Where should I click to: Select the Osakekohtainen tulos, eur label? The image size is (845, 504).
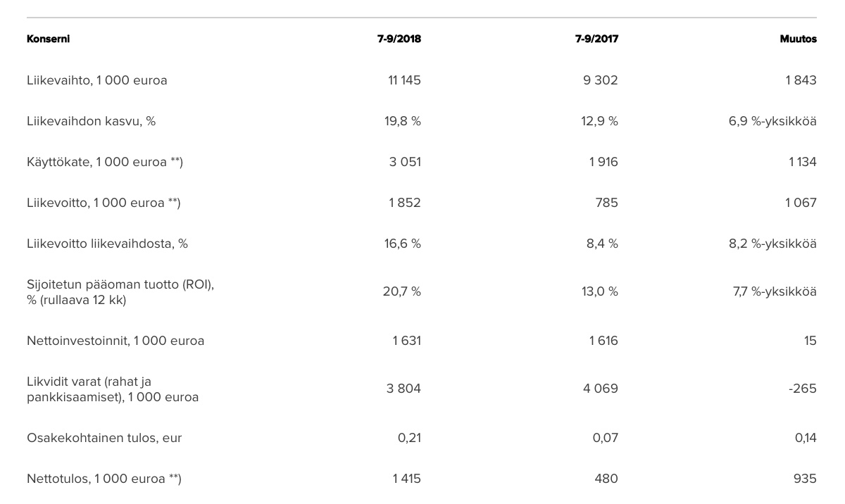point(104,438)
